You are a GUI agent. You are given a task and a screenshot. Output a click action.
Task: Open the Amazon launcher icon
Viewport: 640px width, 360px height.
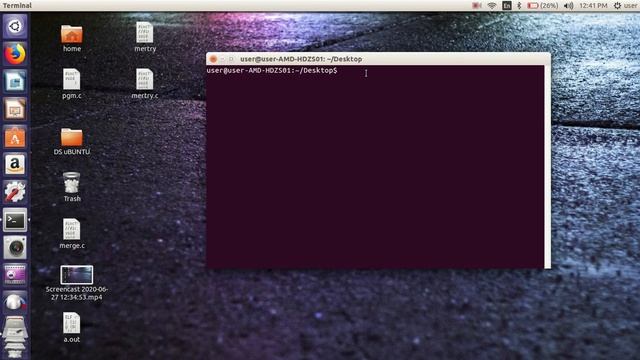pos(15,164)
